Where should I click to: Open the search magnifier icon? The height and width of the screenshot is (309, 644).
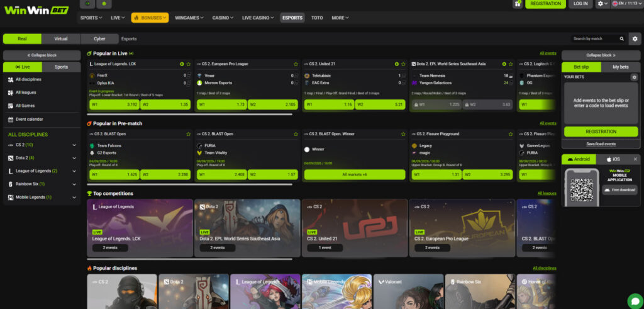point(622,38)
